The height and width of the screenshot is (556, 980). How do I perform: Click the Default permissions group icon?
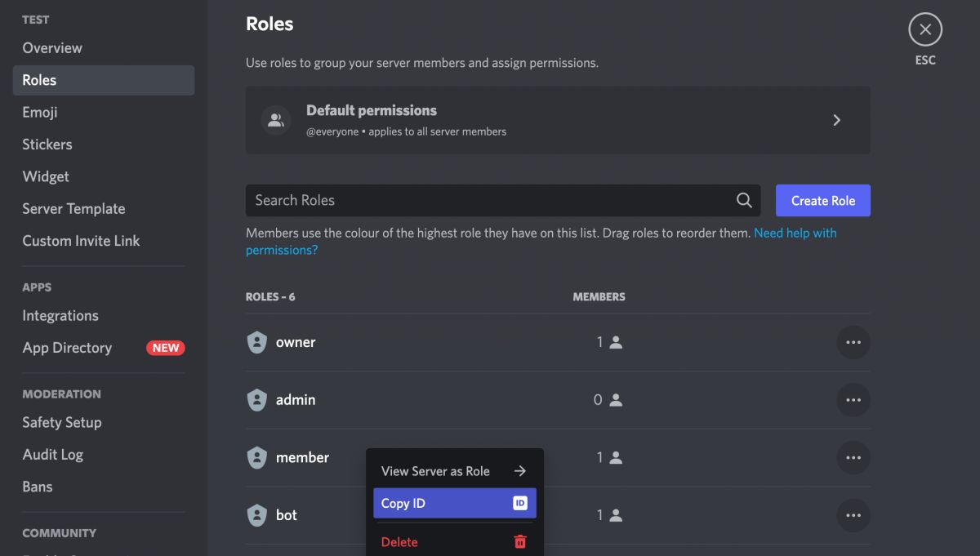(276, 120)
